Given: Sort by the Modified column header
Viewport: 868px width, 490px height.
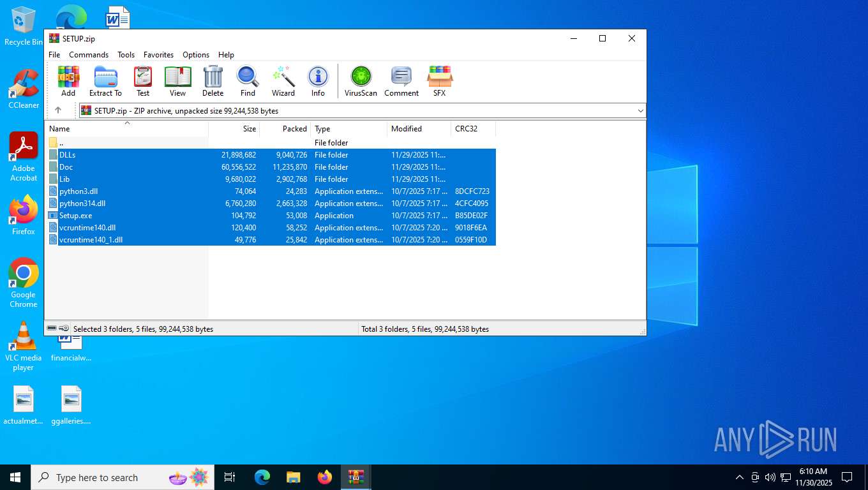Looking at the screenshot, I should pyautogui.click(x=419, y=129).
